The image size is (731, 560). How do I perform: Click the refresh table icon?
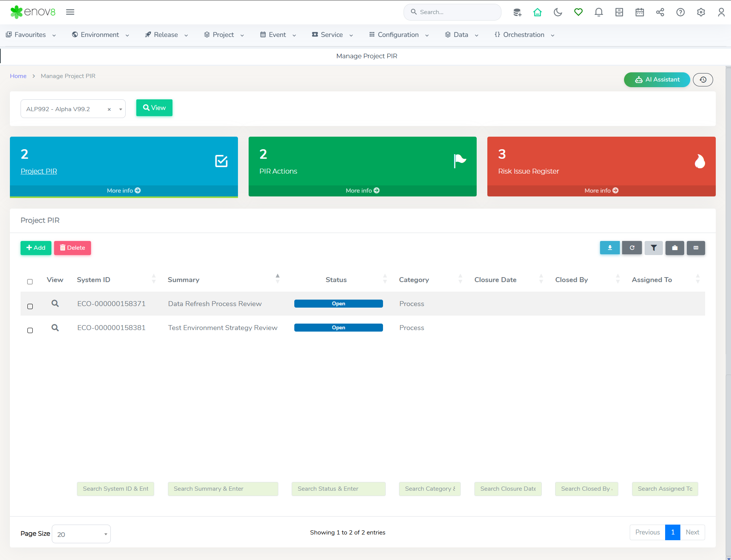632,248
